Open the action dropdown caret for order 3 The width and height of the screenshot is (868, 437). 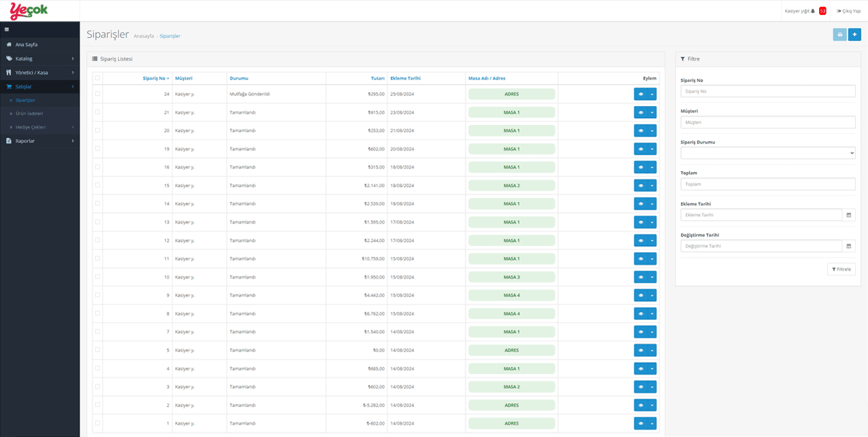(x=652, y=387)
